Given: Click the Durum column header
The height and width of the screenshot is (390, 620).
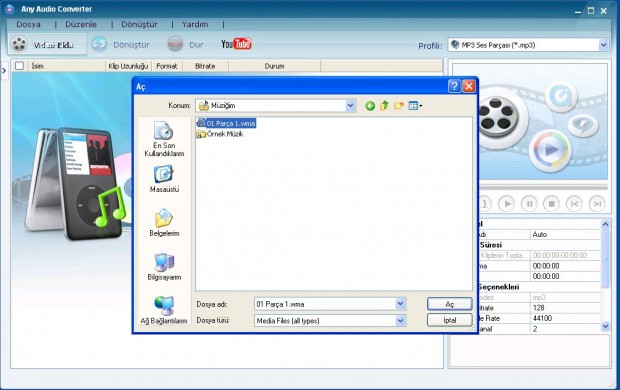Looking at the screenshot, I should (x=274, y=66).
